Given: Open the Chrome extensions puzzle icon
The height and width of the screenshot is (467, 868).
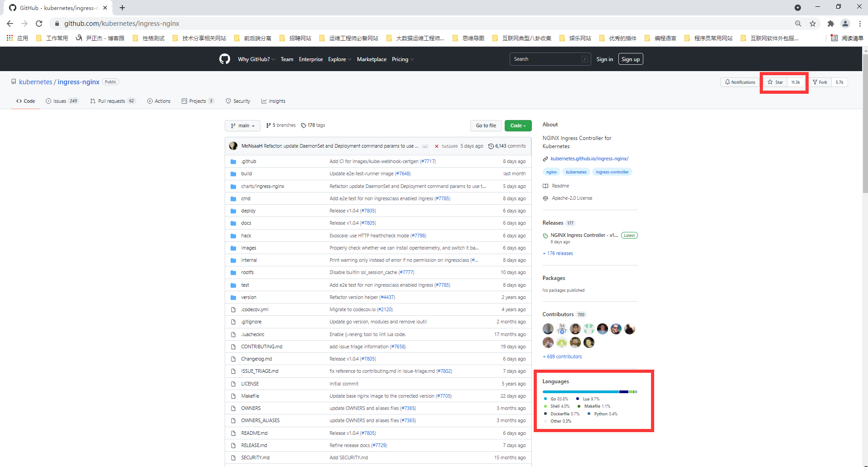Looking at the screenshot, I should point(830,24).
